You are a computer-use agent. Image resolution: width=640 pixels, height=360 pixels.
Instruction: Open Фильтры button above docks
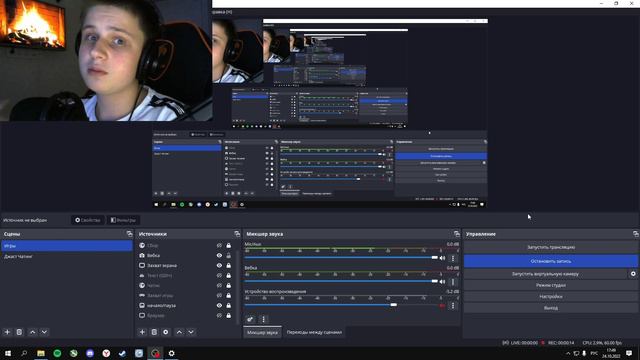(x=123, y=220)
